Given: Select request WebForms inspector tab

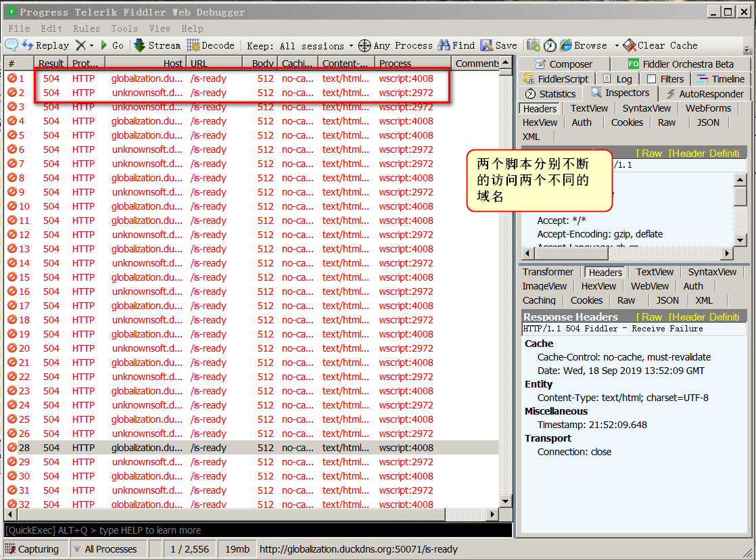Looking at the screenshot, I should click(x=708, y=108).
